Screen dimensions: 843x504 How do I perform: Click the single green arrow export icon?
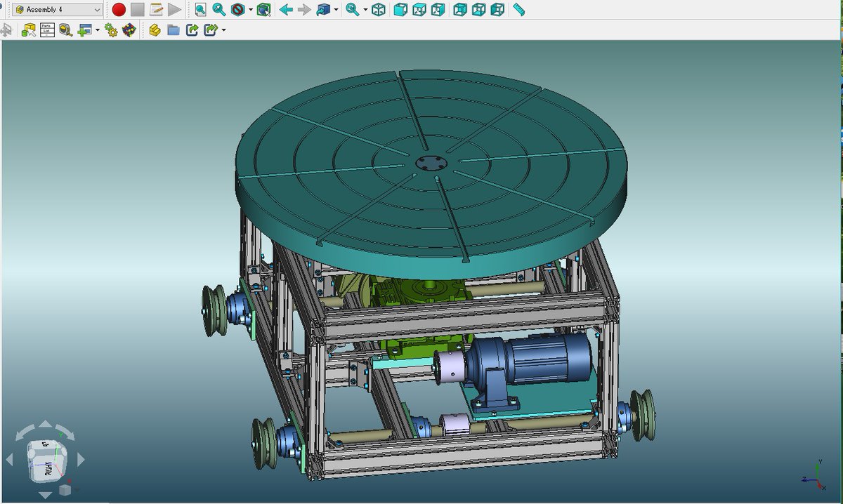pos(192,30)
